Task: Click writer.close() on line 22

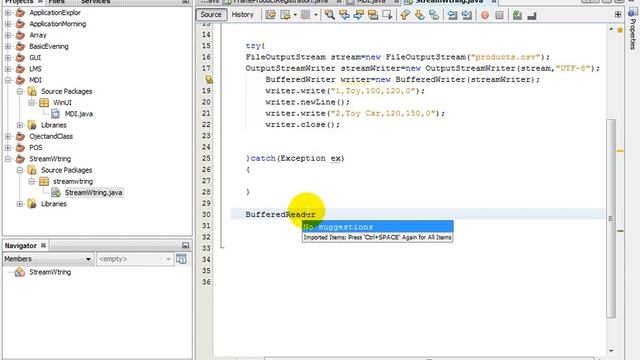Action: tap(302, 124)
